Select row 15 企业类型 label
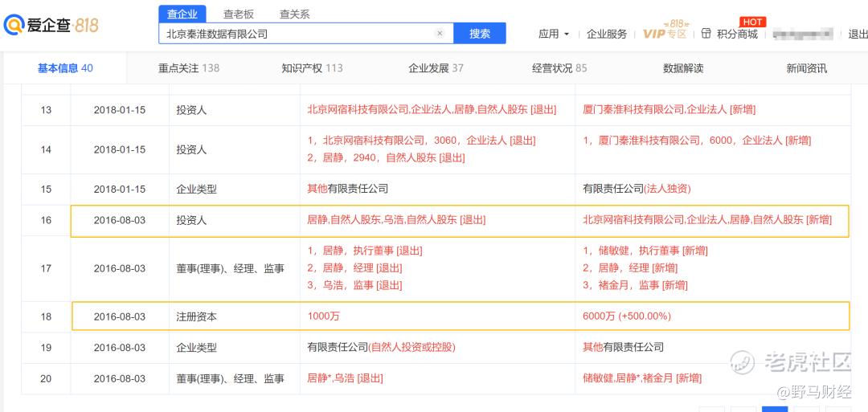The height and width of the screenshot is (412, 868). 197,189
